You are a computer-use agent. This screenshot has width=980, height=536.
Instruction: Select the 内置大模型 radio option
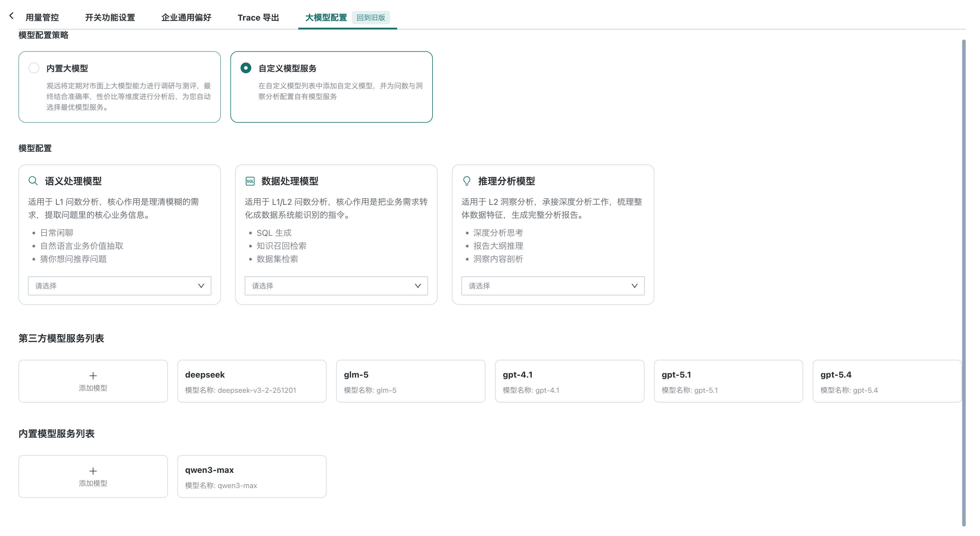pos(34,68)
